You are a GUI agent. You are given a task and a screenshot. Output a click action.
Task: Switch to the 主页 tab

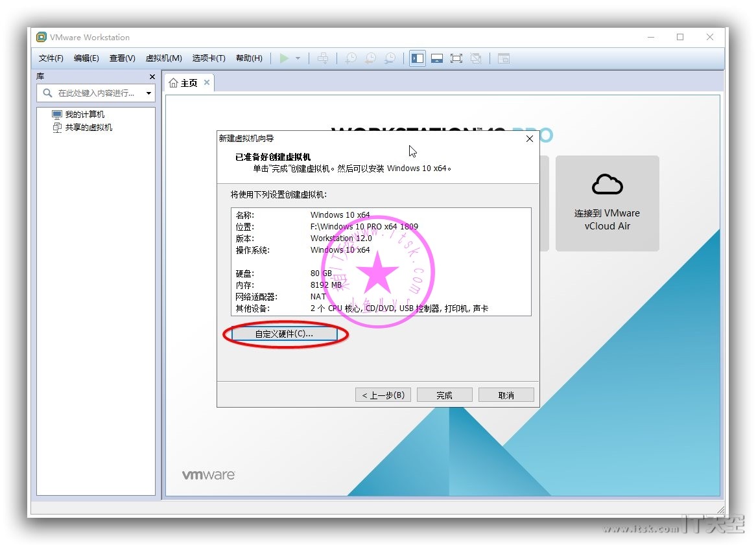tap(189, 83)
